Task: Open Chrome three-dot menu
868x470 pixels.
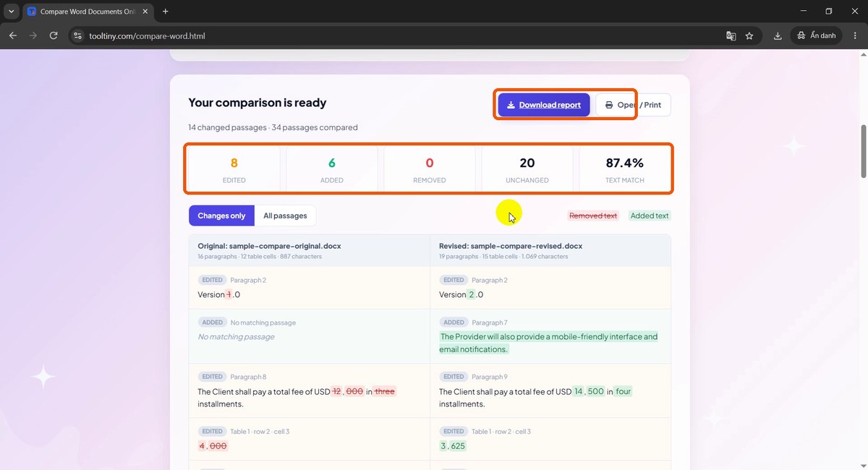Action: (854, 35)
